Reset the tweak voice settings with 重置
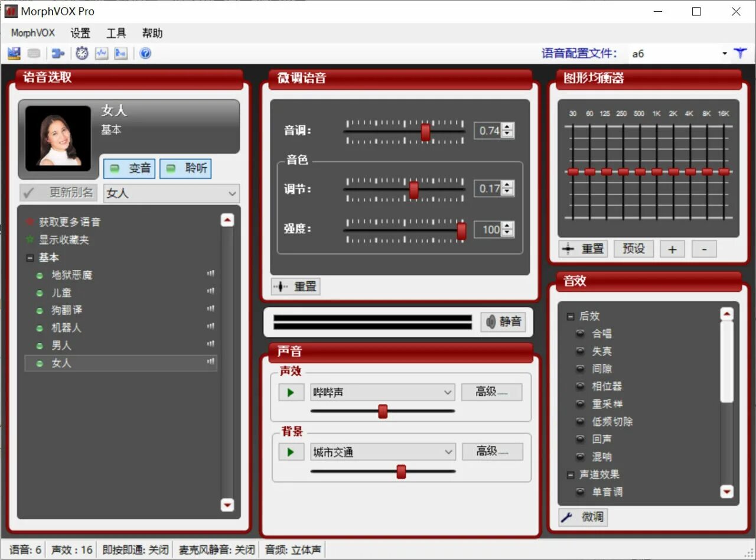The image size is (756, 560). tap(296, 286)
